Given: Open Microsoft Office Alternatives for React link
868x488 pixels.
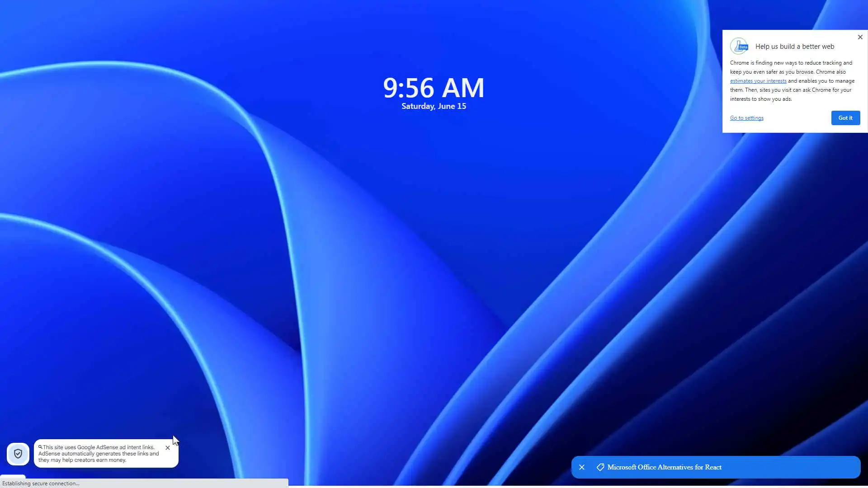Looking at the screenshot, I should coord(664,467).
